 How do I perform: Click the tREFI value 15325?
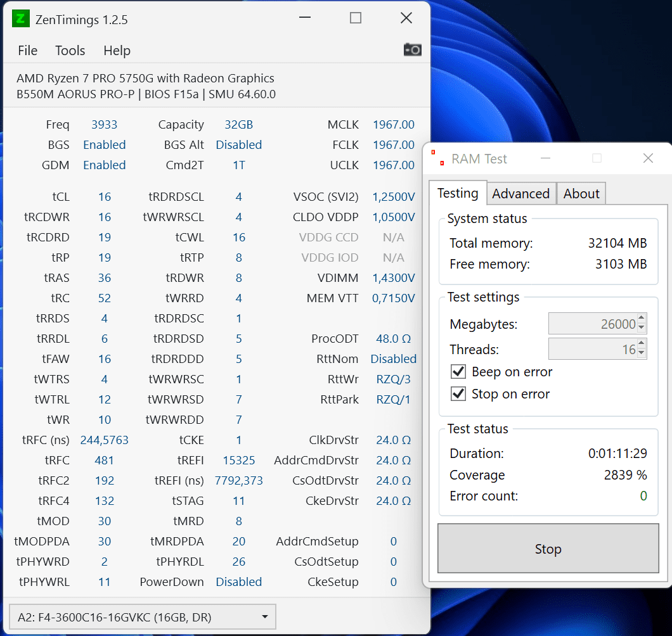[x=239, y=461]
